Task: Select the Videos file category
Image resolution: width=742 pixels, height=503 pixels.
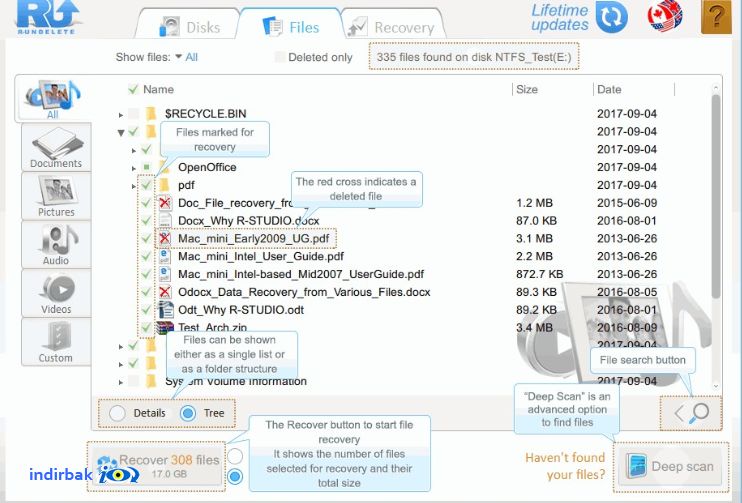Action: click(x=56, y=293)
